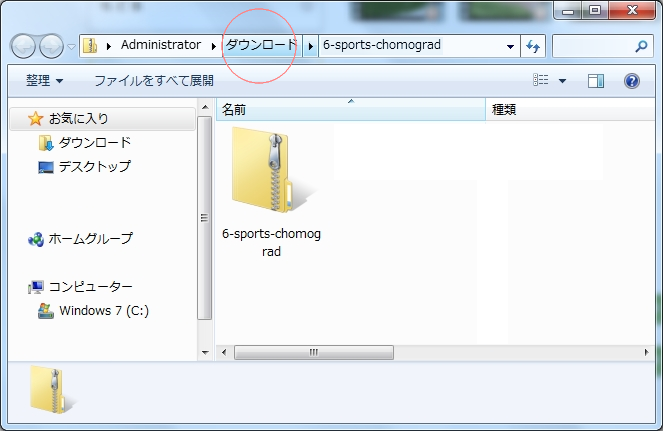Click the horizontal scrollbar thumb

[313, 352]
